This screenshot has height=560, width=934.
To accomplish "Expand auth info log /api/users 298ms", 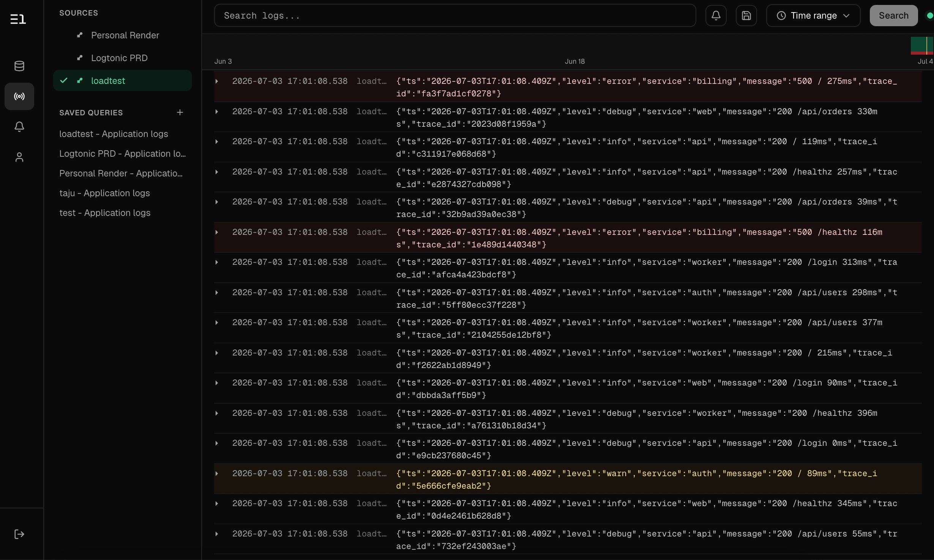I will pos(217,293).
